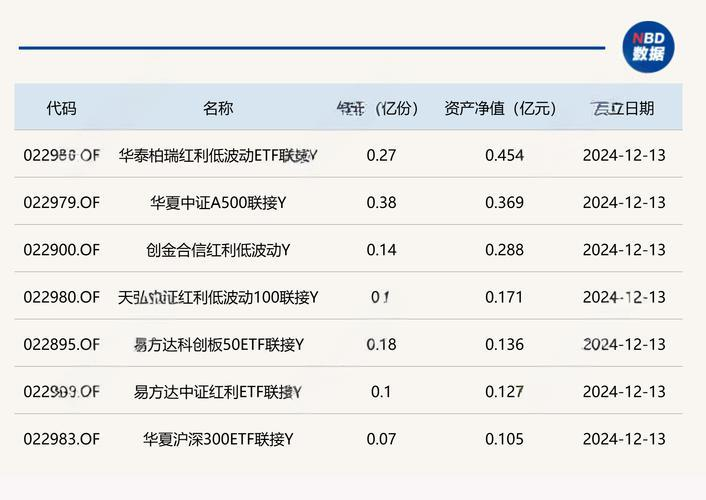Select fund code 022983.OF
Viewport: 706px width, 500px height.
(x=62, y=438)
